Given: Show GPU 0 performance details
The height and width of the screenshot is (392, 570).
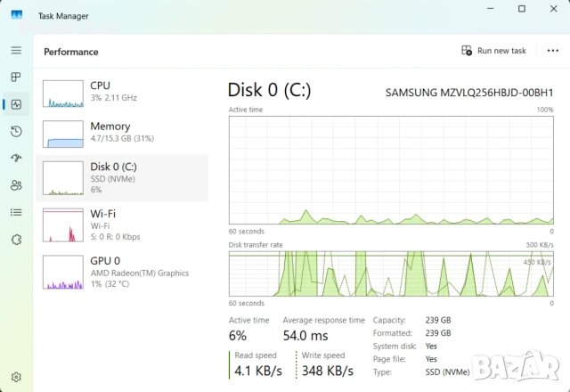Looking at the screenshot, I should click(x=125, y=272).
